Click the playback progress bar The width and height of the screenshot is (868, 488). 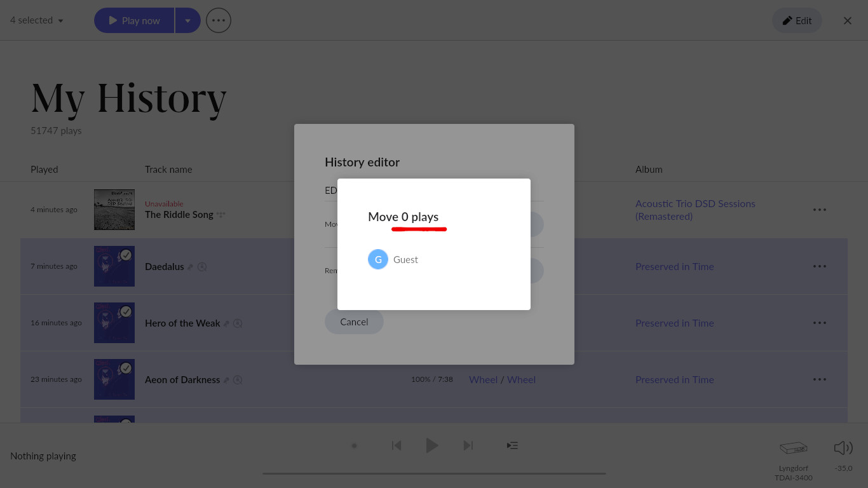[434, 473]
